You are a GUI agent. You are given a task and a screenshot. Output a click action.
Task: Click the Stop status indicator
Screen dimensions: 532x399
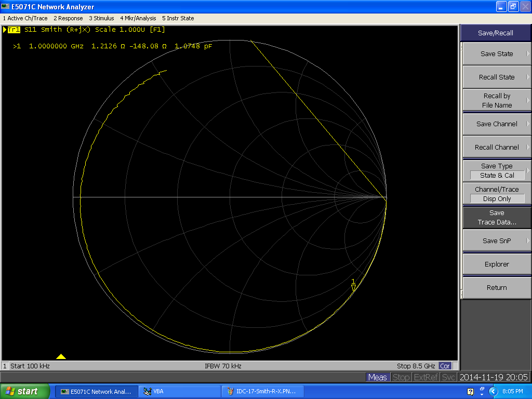[x=401, y=377]
